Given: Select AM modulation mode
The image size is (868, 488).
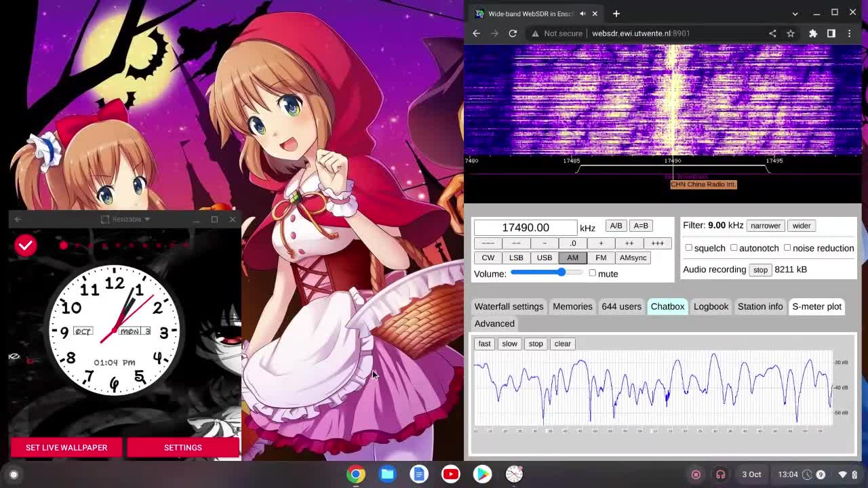Looking at the screenshot, I should (572, 258).
